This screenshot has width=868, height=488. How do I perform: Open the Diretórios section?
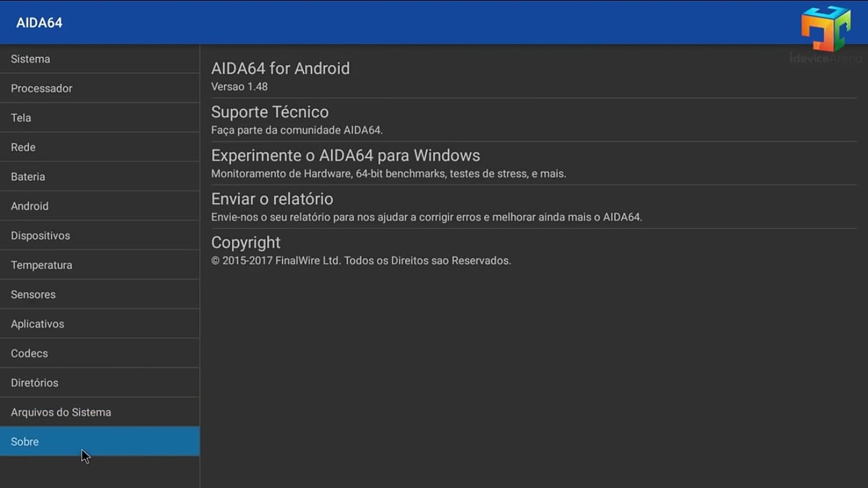tap(35, 382)
